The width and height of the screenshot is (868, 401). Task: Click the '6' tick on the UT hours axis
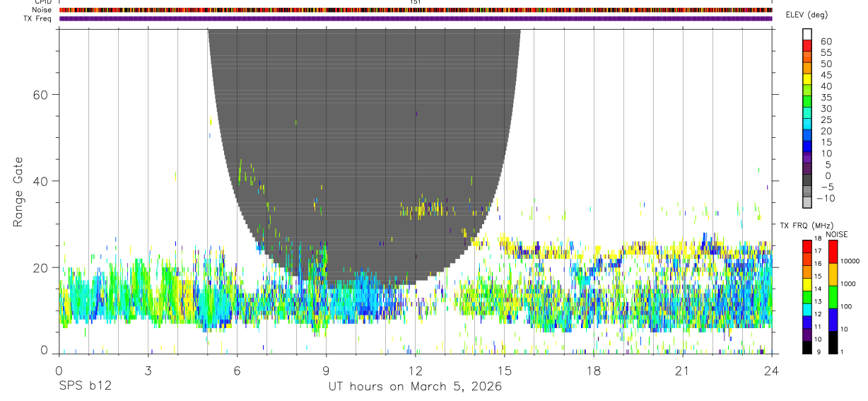point(237,371)
